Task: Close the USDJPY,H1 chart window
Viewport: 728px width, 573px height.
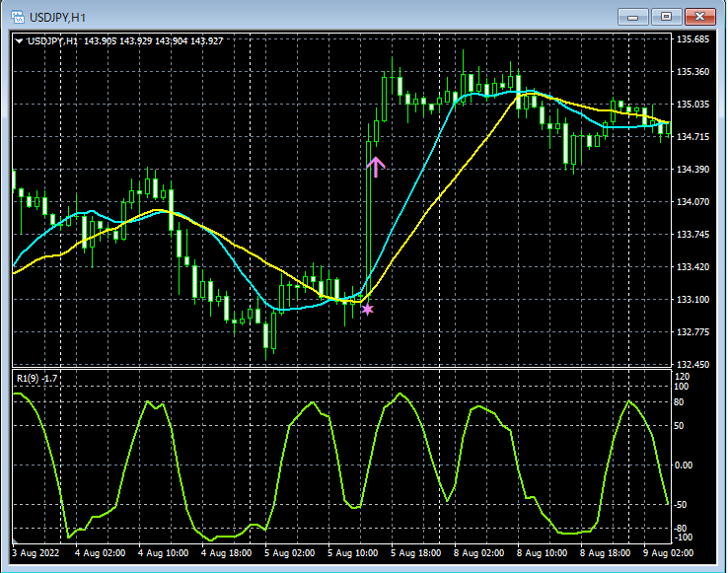Action: (700, 17)
